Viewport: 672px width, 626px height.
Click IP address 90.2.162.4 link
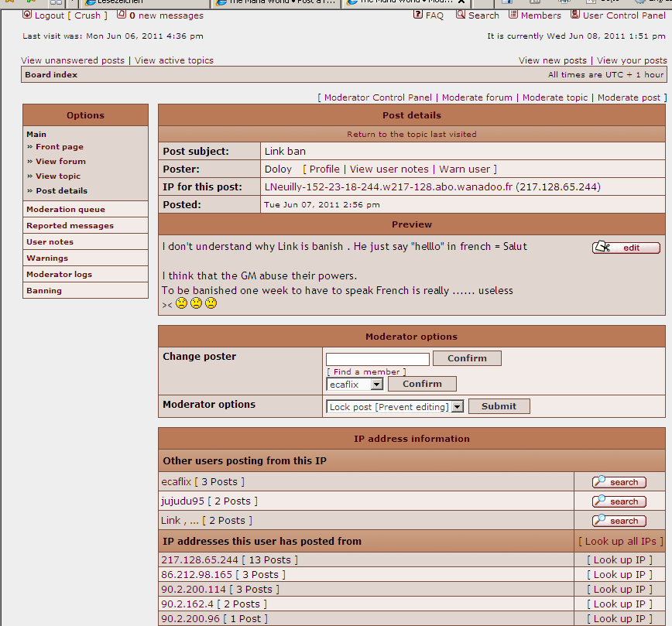pos(187,604)
